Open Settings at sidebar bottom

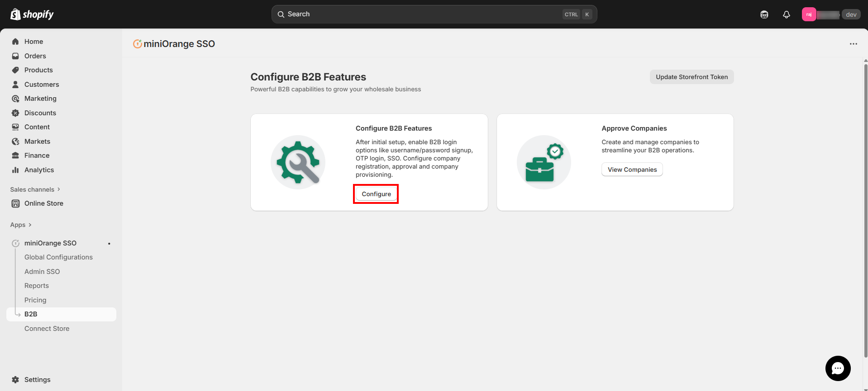pos(61,380)
